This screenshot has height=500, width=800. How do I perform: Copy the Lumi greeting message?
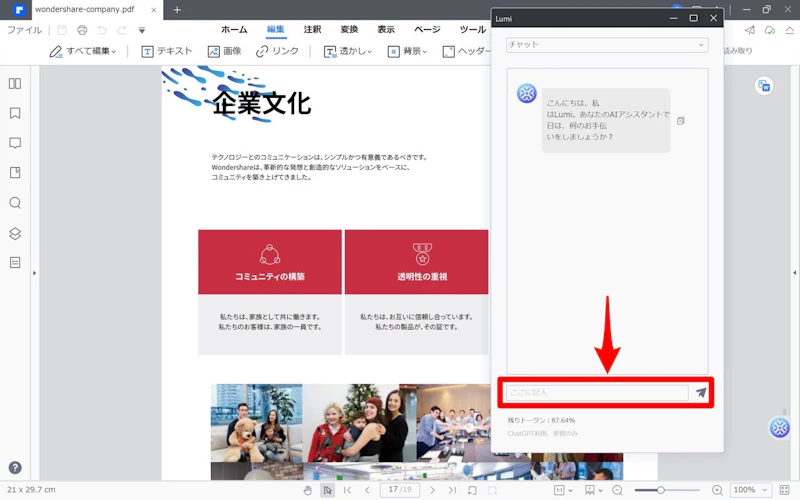(681, 121)
